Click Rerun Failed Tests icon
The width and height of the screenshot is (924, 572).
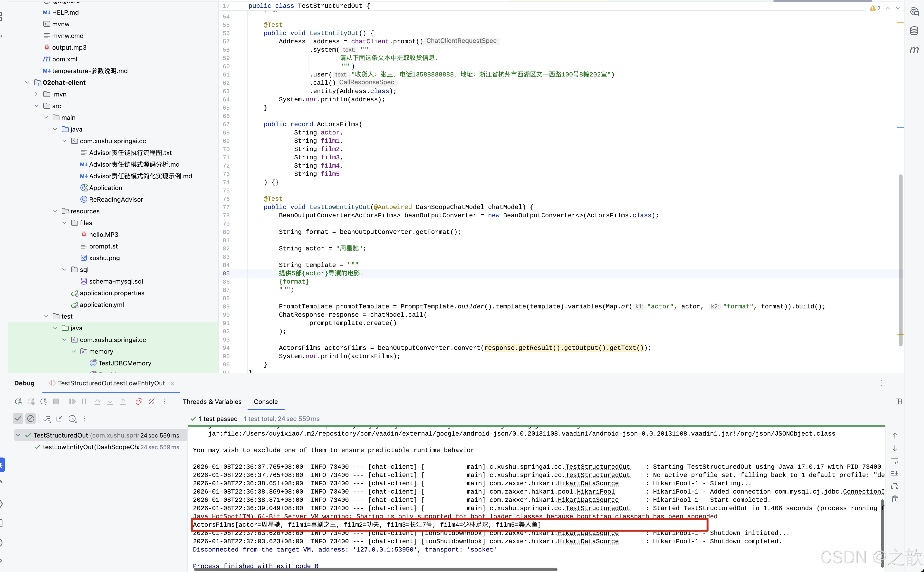pos(31,402)
